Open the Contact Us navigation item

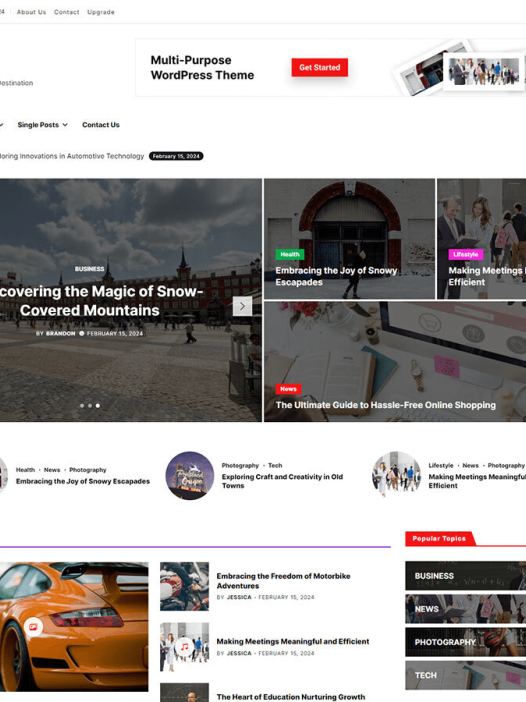tap(101, 125)
